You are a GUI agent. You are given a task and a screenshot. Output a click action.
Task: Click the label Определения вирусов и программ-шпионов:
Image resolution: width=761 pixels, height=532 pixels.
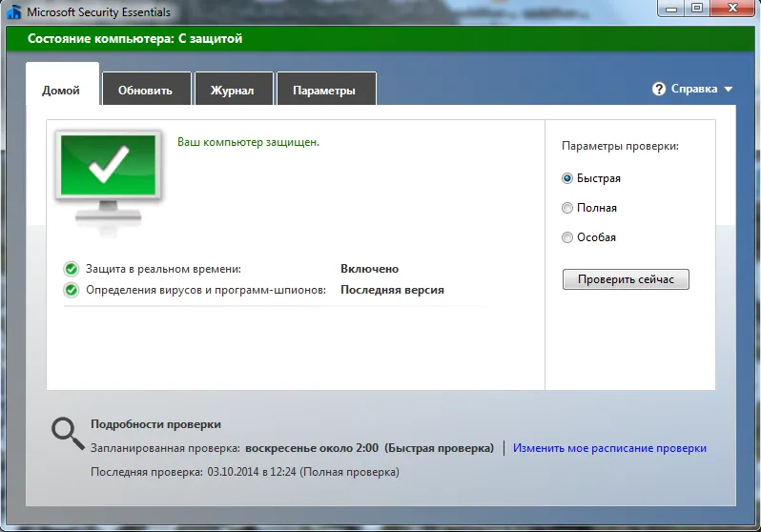[x=206, y=290]
